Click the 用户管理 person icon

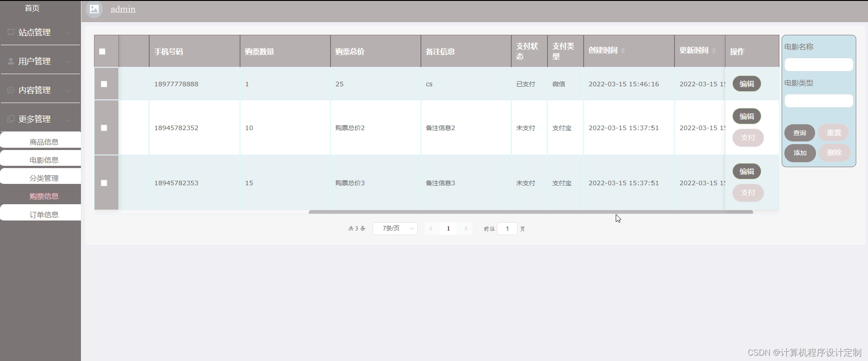(x=11, y=61)
